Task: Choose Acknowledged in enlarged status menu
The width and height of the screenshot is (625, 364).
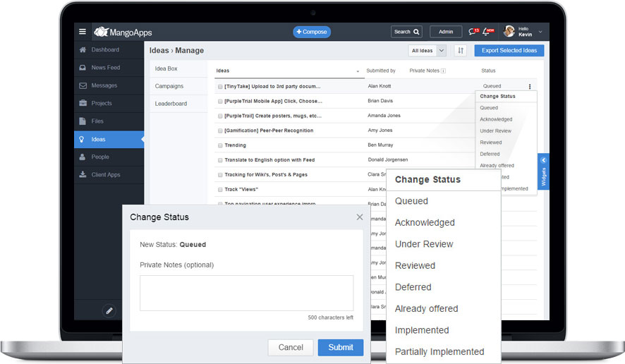Action: pyautogui.click(x=425, y=222)
